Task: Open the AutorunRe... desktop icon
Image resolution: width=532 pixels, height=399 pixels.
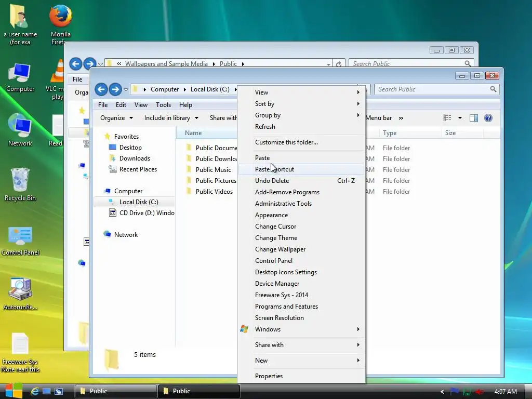Action: point(20,294)
